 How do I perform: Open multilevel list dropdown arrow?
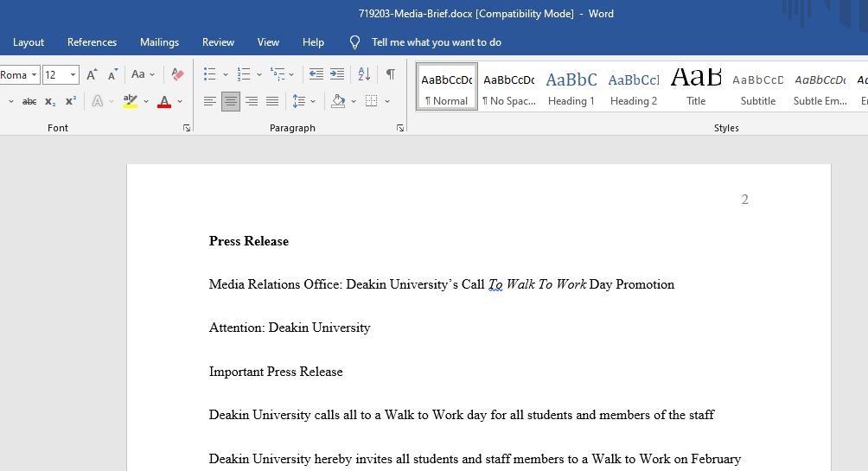pos(291,74)
